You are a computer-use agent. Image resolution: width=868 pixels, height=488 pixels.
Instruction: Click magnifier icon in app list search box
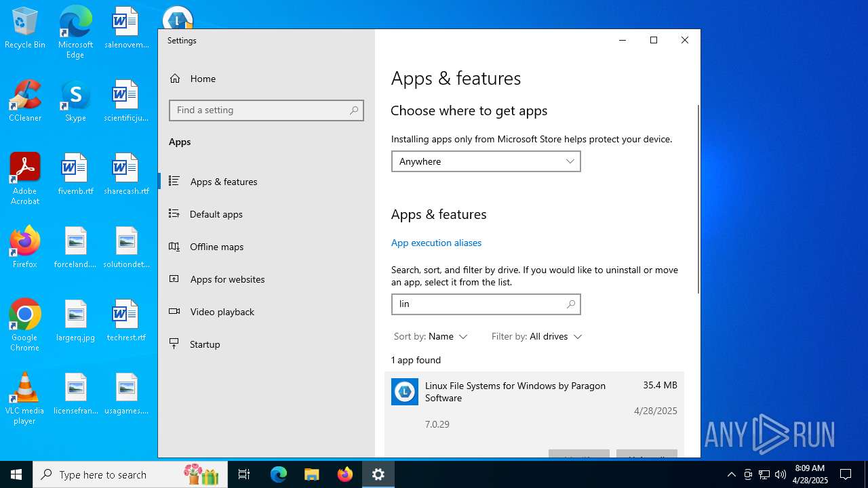(x=571, y=304)
